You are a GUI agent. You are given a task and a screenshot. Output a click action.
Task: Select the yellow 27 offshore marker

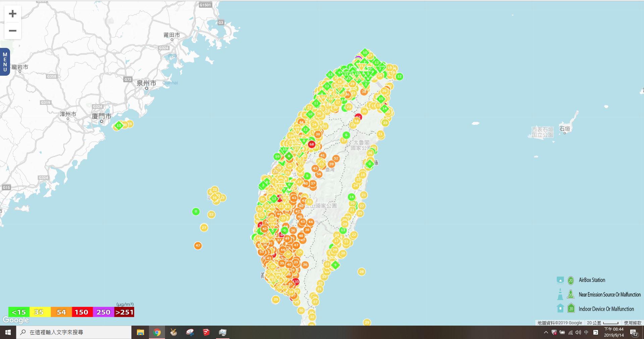click(x=204, y=228)
